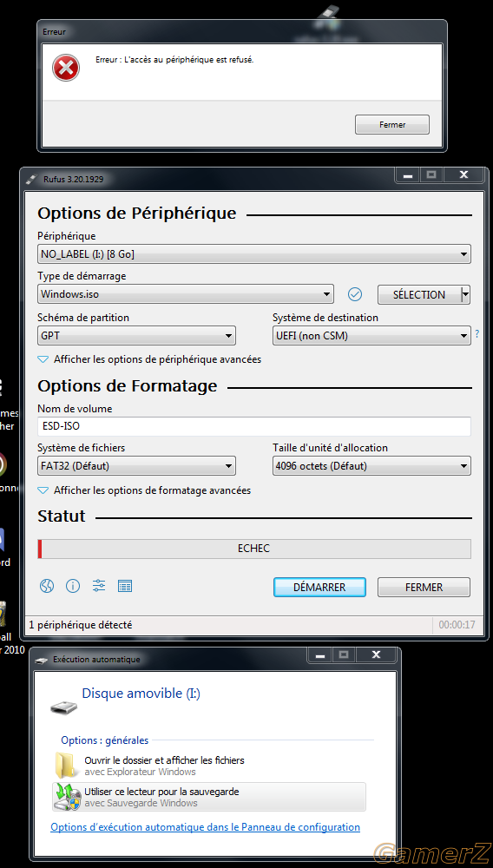
Task: Open the Rufus log window icon
Action: click(125, 586)
